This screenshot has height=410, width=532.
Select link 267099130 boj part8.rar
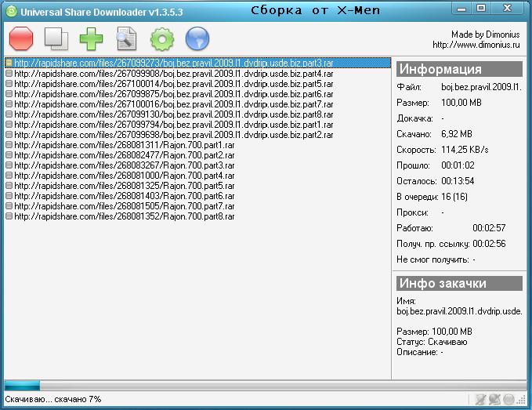coord(174,114)
